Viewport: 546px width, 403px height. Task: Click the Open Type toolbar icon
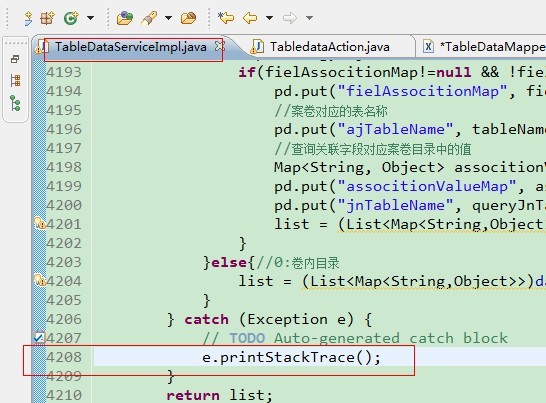pyautogui.click(x=125, y=18)
